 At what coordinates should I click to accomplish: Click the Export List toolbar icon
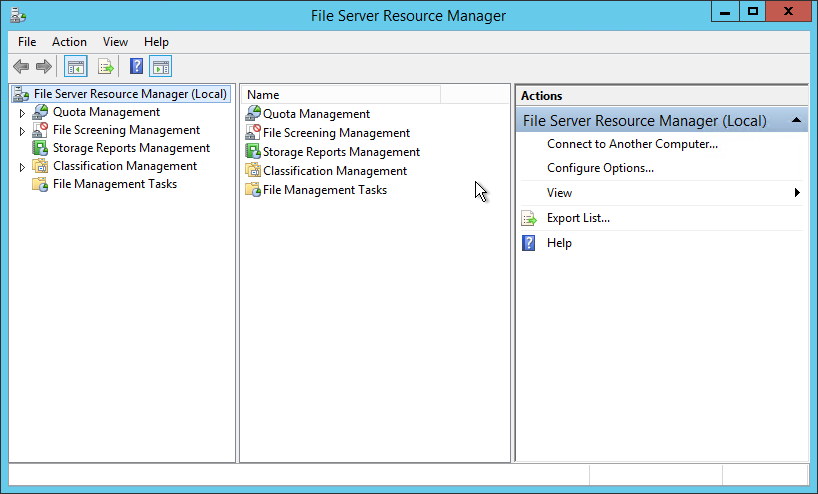pos(106,66)
